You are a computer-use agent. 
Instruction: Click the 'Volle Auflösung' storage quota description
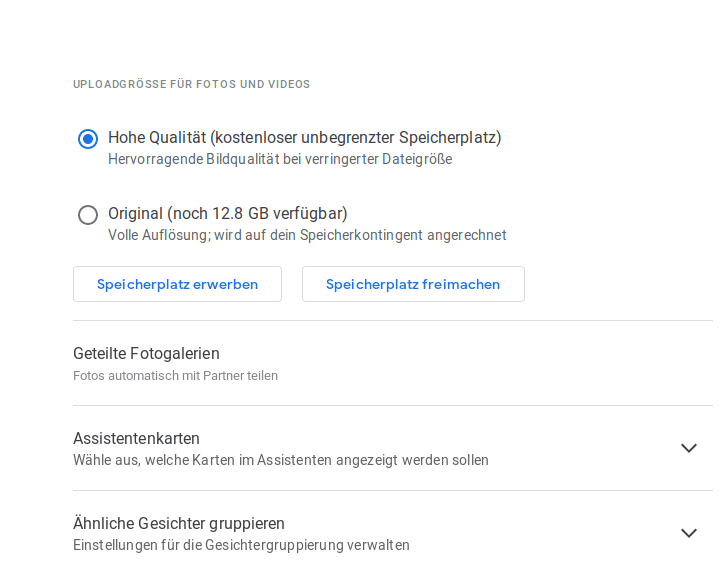(x=307, y=235)
